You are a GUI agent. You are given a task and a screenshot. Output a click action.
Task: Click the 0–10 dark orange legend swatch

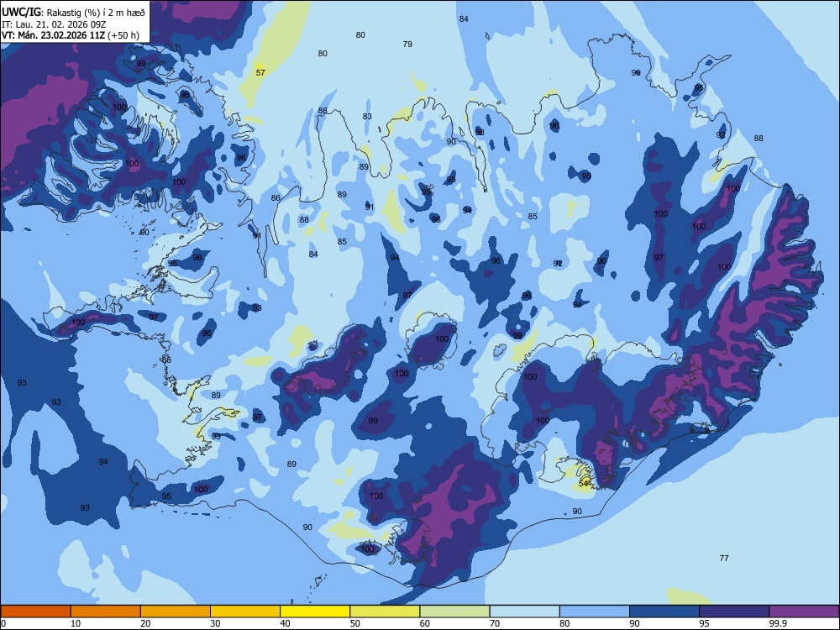point(35,612)
